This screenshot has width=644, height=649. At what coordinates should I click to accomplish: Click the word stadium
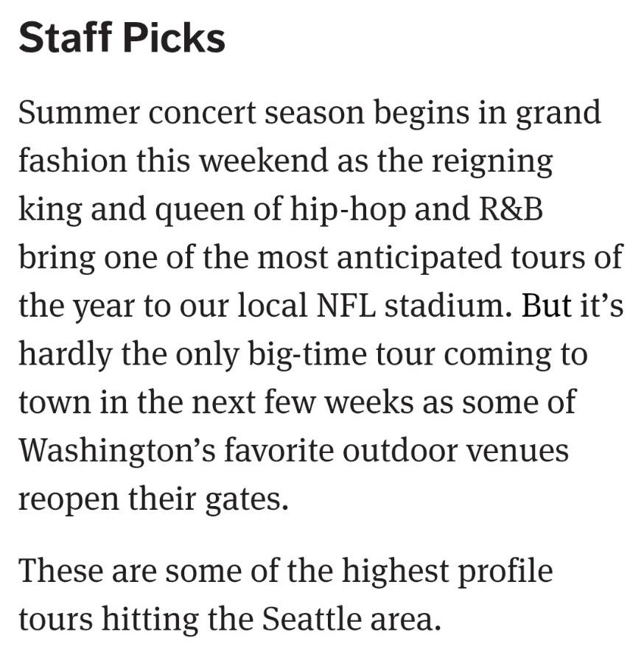point(448,306)
